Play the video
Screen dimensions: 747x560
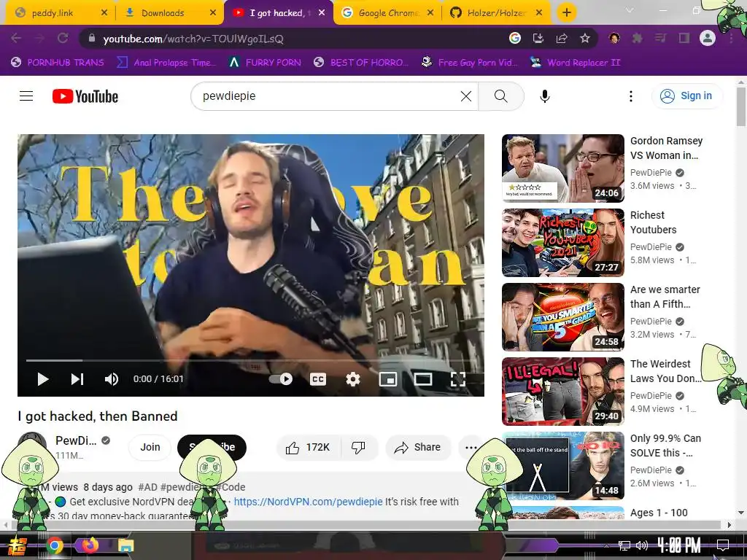(x=43, y=379)
